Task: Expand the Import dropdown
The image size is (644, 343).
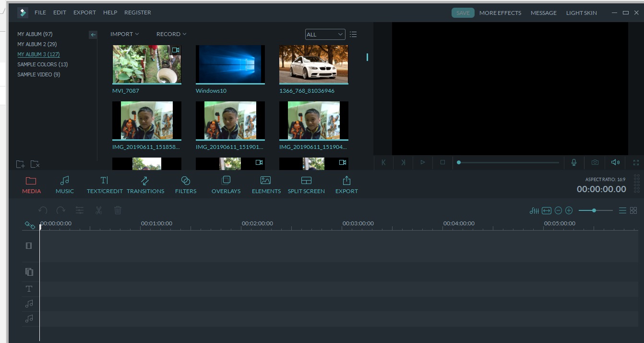Action: [125, 34]
